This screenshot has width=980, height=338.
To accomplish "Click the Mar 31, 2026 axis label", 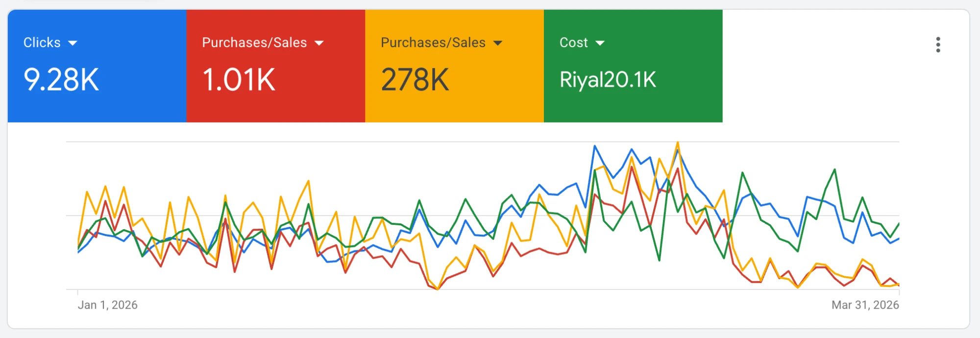I will click(865, 305).
